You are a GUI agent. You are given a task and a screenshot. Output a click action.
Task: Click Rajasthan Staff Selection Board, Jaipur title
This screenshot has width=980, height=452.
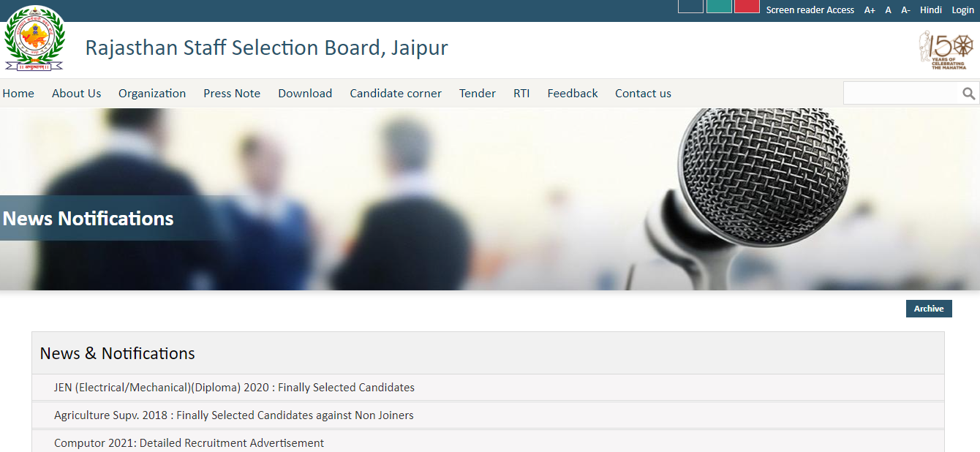point(266,48)
